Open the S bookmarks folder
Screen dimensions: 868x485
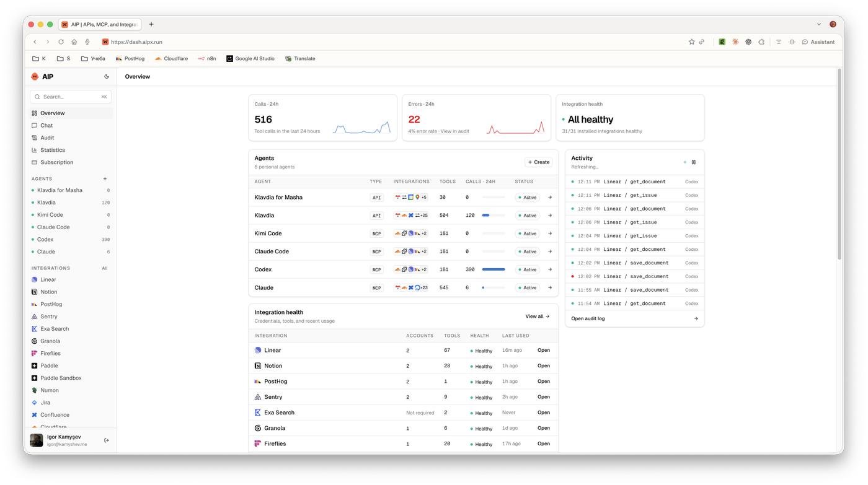pyautogui.click(x=63, y=59)
